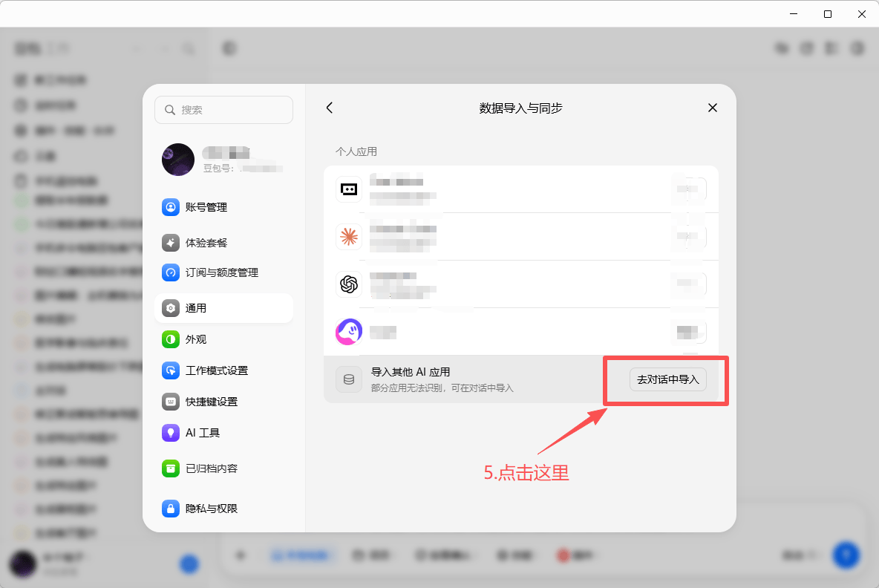Open 隐私与权限 section
This screenshot has width=879, height=588.
223,509
